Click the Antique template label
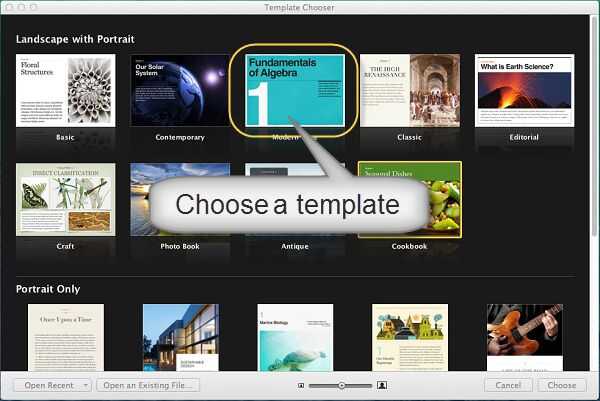Image resolution: width=600 pixels, height=401 pixels. 295,246
